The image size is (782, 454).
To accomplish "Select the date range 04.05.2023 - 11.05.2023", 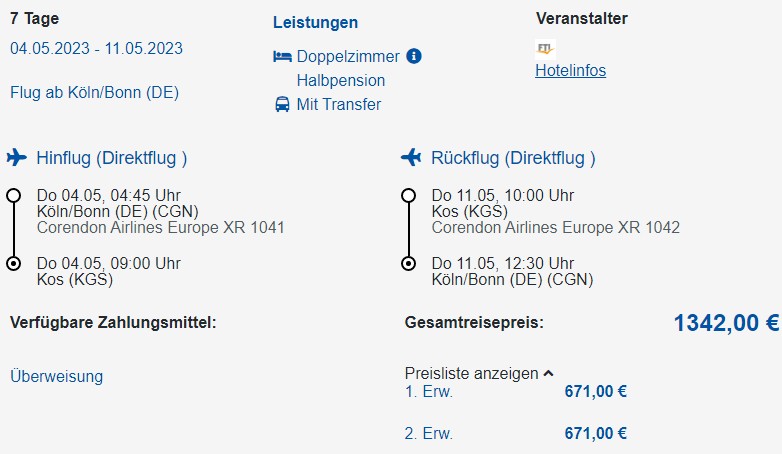I will coord(96,48).
